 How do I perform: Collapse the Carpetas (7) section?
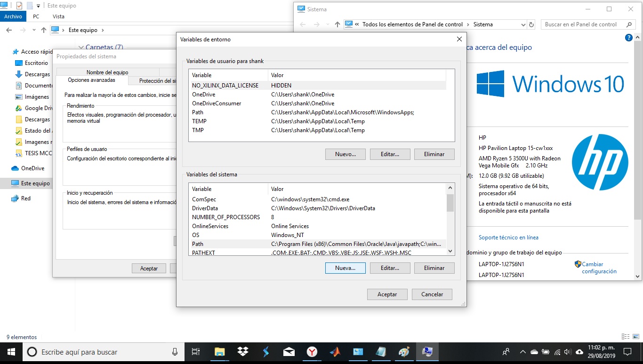(x=81, y=47)
